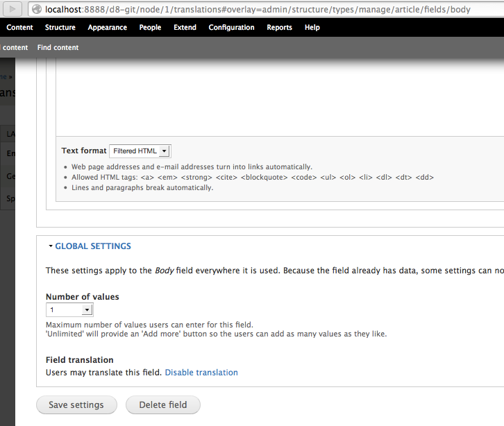The image size is (504, 426).
Task: Collapse the Global Settings fieldset triangle
Action: 51,246
